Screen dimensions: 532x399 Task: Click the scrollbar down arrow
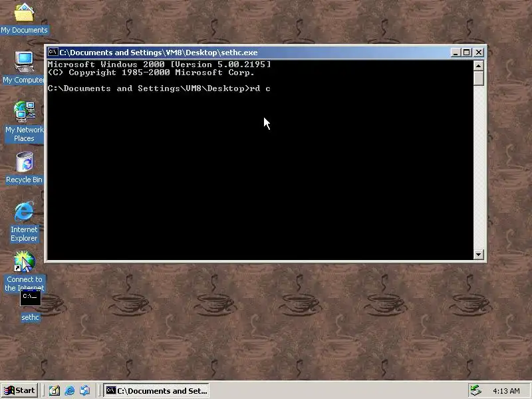tap(478, 255)
